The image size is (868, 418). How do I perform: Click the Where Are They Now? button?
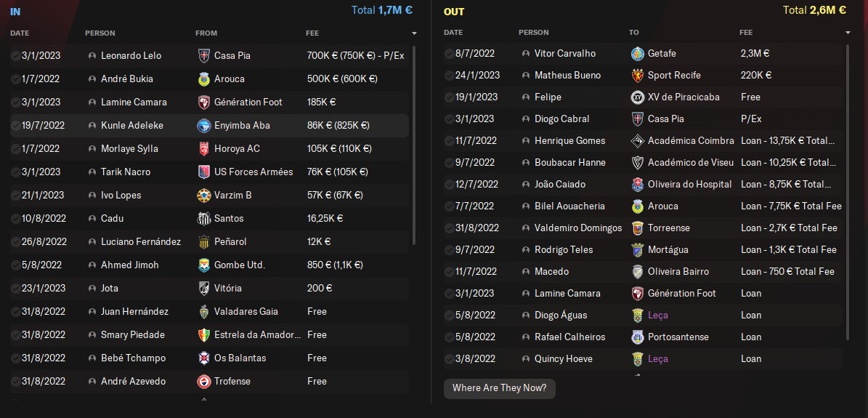[500, 388]
